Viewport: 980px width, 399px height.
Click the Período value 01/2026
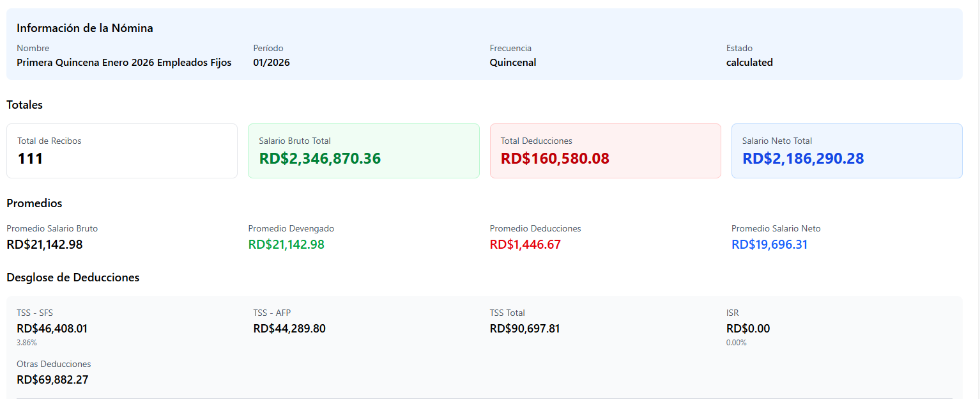pos(272,63)
